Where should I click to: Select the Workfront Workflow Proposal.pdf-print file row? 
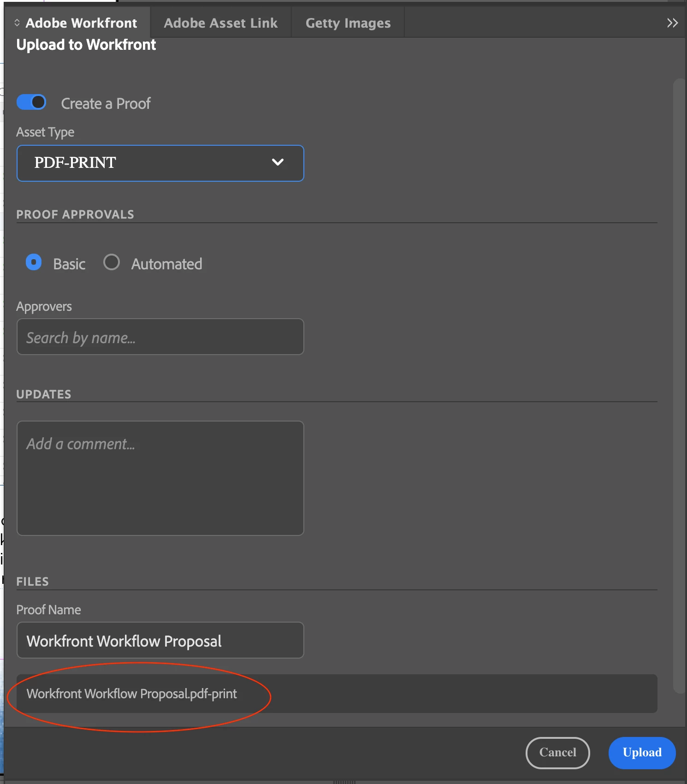point(337,694)
